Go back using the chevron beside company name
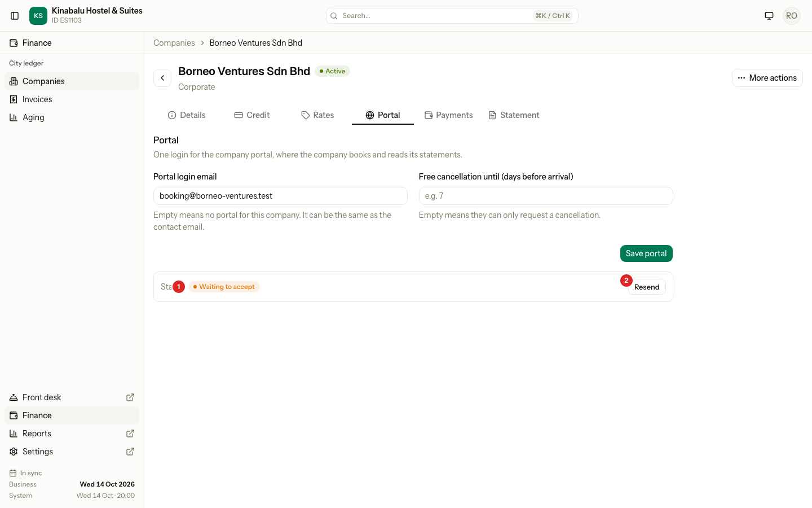This screenshot has width=812, height=508. (162, 78)
